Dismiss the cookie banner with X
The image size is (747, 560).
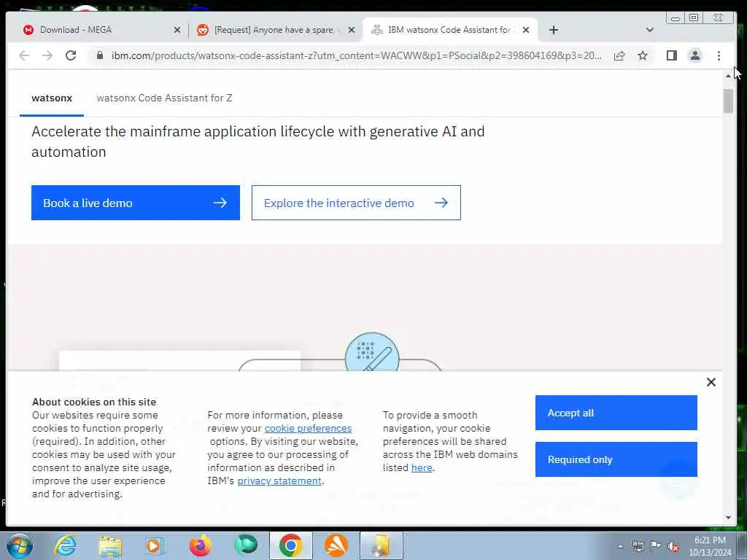(711, 382)
